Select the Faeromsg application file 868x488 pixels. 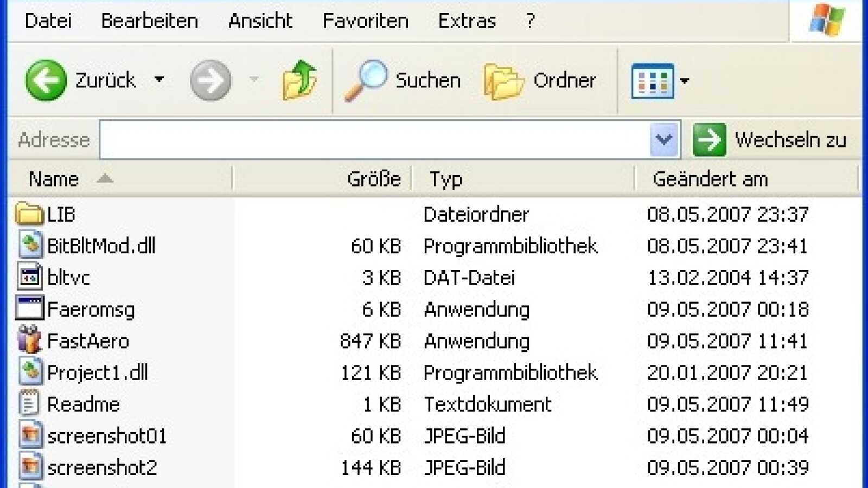[x=91, y=309]
